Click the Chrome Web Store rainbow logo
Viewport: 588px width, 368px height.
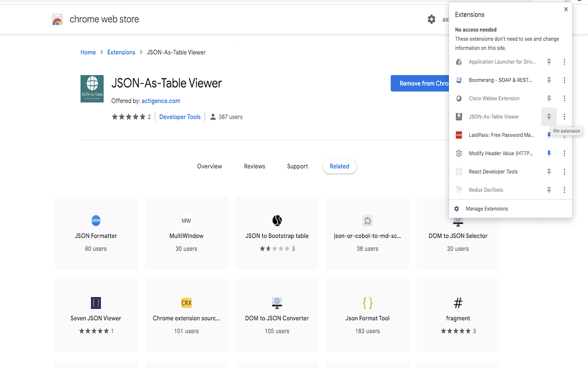[57, 19]
